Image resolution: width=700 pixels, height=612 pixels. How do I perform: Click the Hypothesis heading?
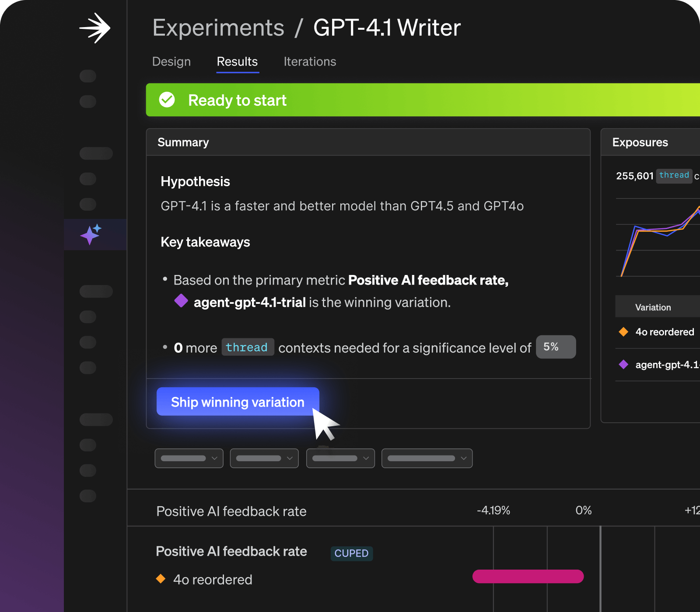click(195, 181)
